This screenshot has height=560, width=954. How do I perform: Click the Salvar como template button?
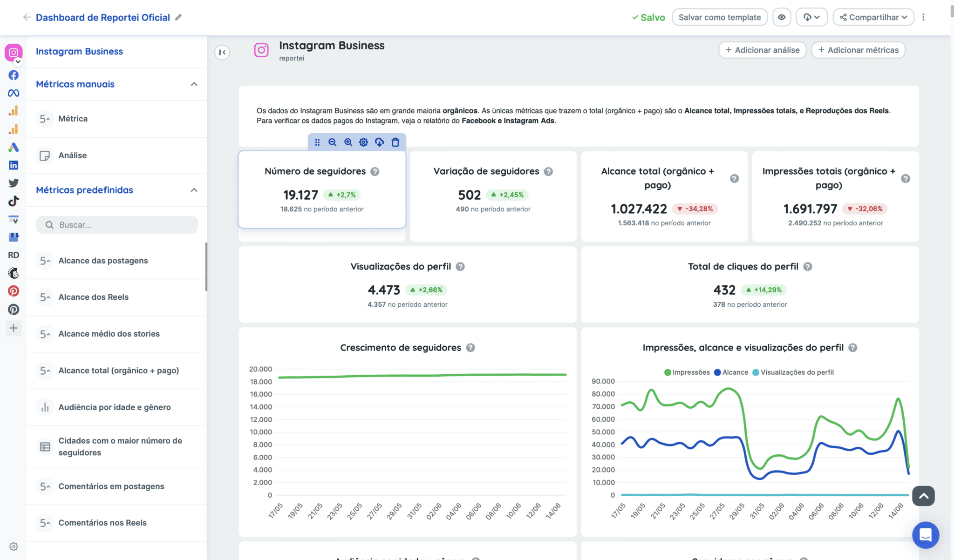pyautogui.click(x=720, y=17)
